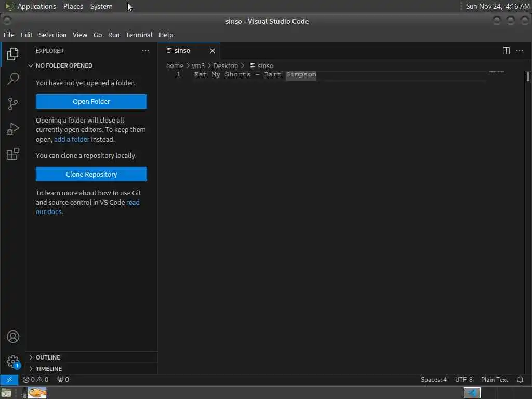Open the Edit menu
The height and width of the screenshot is (399, 532).
26,35
